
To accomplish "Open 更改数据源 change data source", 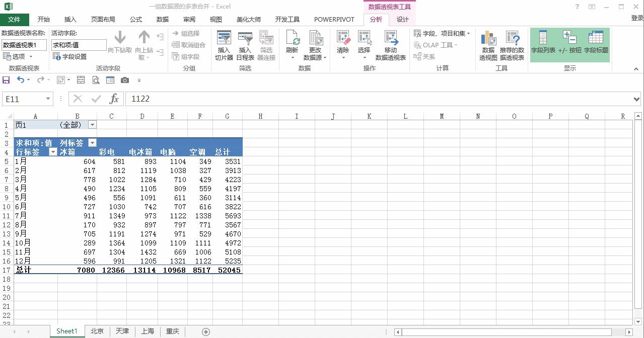I will point(315,45).
